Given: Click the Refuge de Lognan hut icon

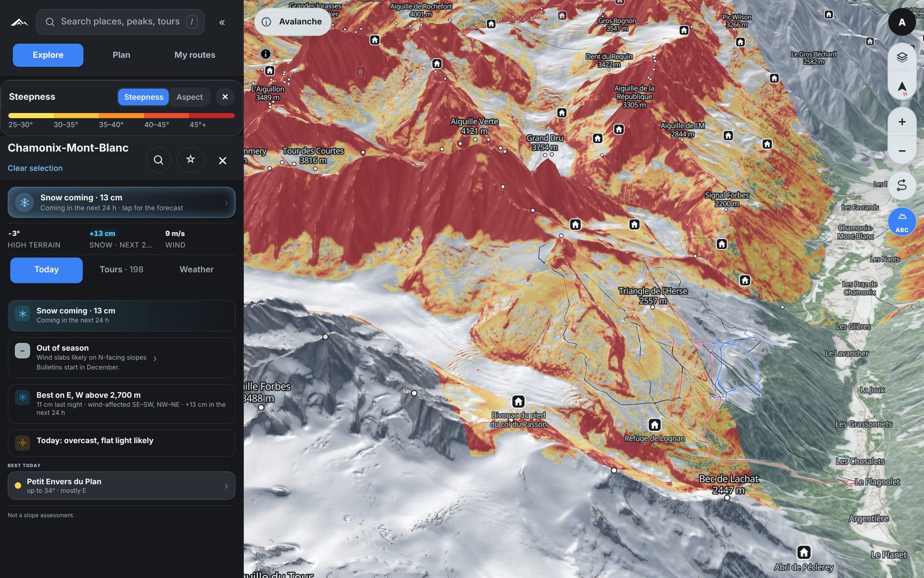Looking at the screenshot, I should point(654,425).
